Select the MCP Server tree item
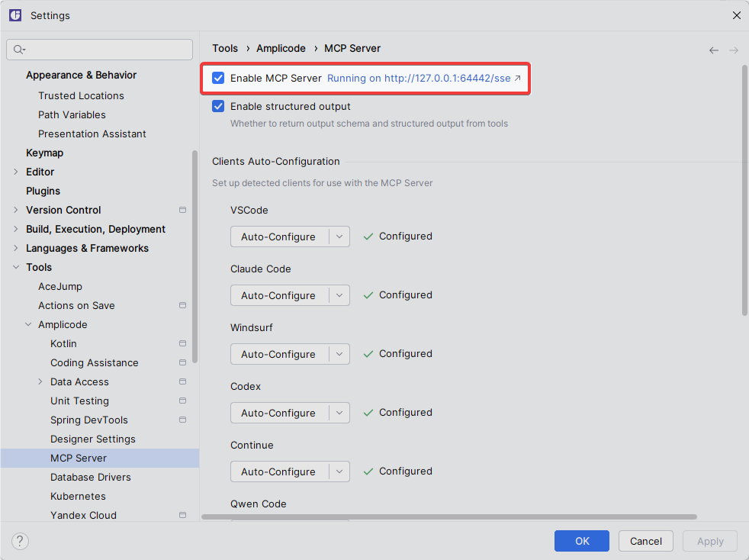The width and height of the screenshot is (749, 560). click(x=100, y=459)
